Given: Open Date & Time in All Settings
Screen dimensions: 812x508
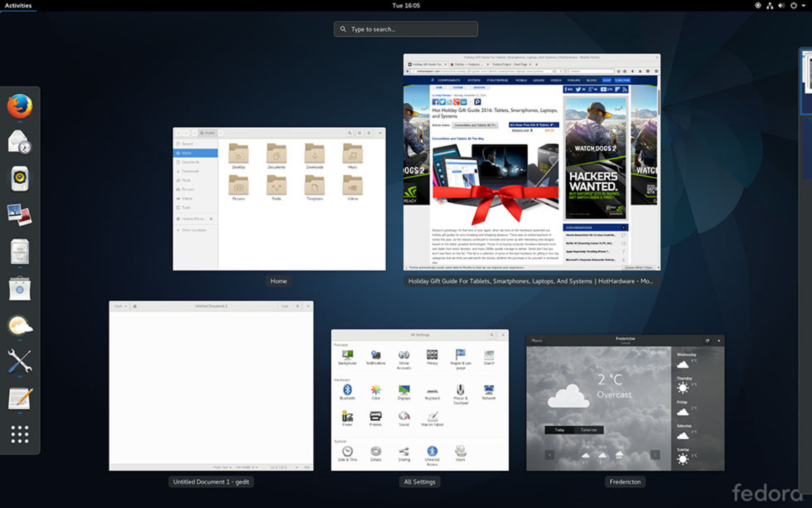Looking at the screenshot, I should (347, 454).
